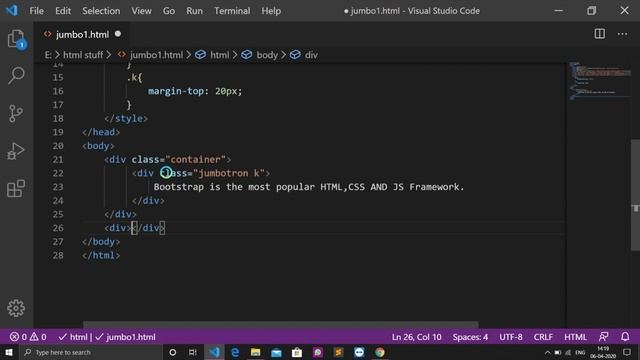The image size is (640, 360).
Task: Click the html check status item
Action: (73, 337)
